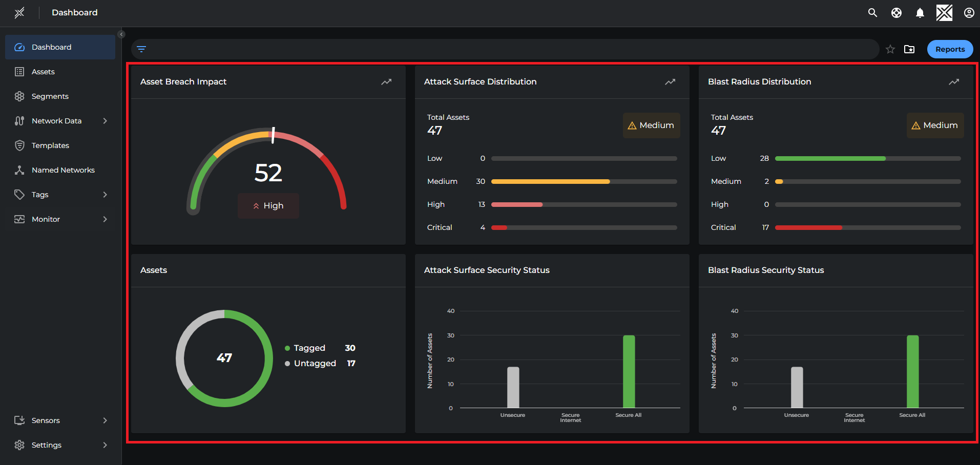Image resolution: width=980 pixels, height=465 pixels.
Task: Switch to the Assets page
Action: pos(44,71)
